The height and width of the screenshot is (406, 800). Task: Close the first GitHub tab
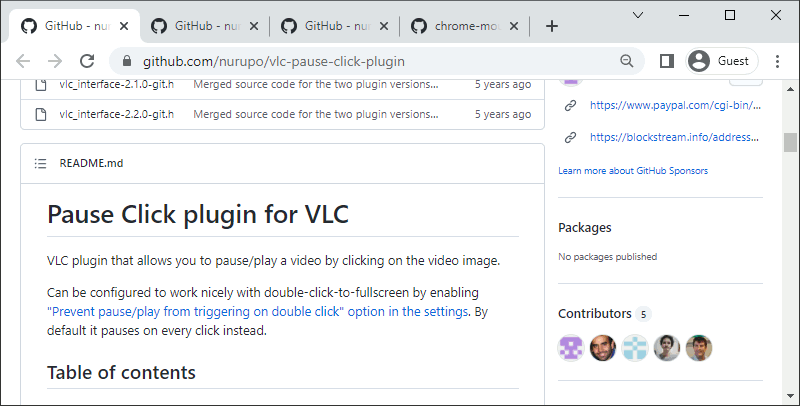tap(124, 26)
